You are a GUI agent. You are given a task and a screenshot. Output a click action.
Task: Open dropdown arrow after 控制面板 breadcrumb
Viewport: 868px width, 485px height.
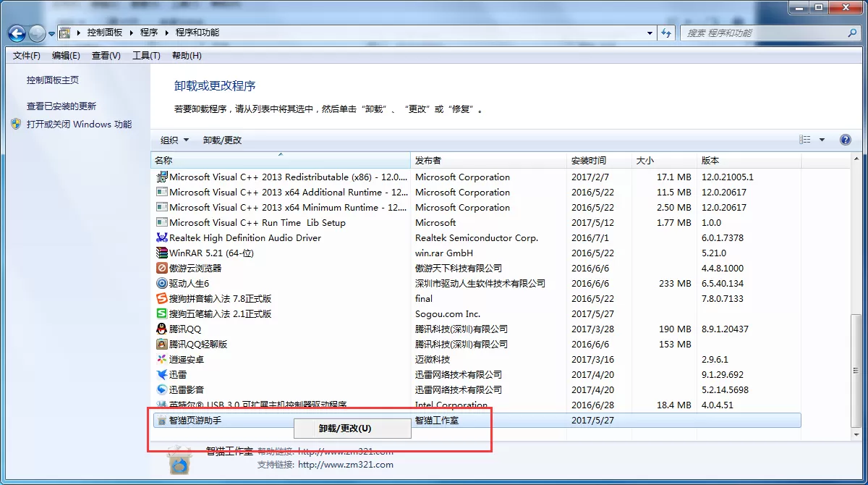pyautogui.click(x=130, y=33)
